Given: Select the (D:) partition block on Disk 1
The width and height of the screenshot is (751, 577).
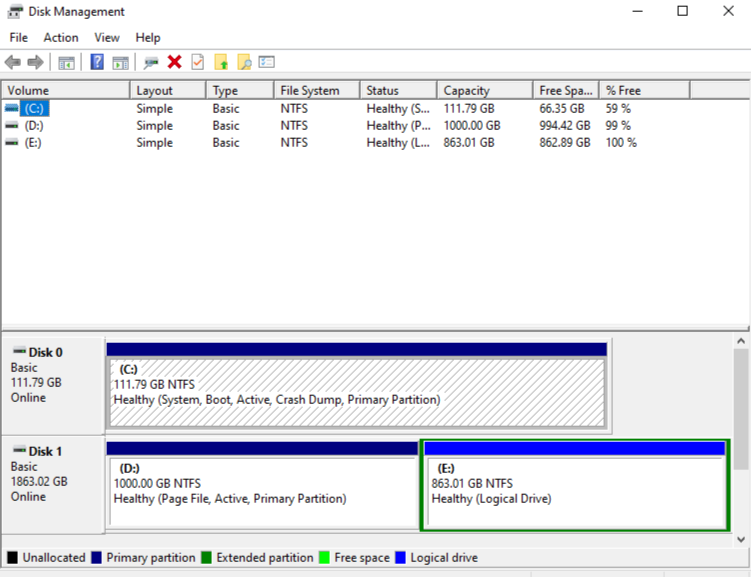Looking at the screenshot, I should [262, 485].
